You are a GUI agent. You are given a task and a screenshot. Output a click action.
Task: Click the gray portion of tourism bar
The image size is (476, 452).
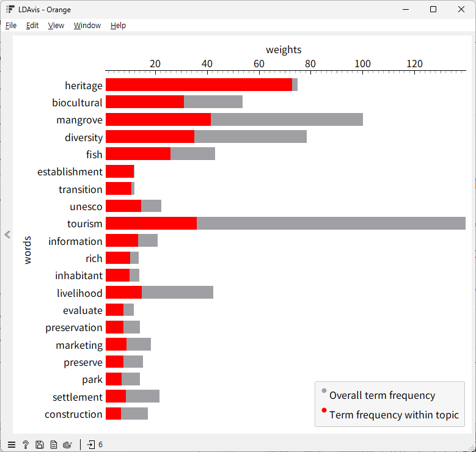(330, 224)
